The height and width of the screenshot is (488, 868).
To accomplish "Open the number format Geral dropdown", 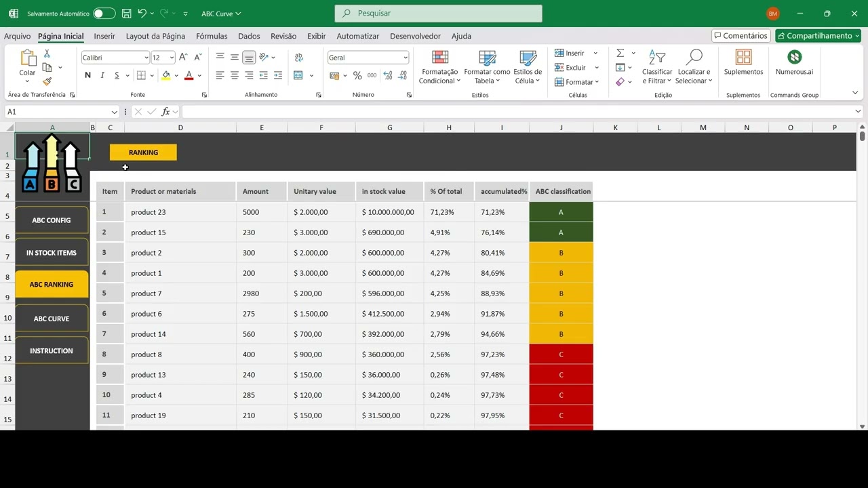I will [405, 58].
